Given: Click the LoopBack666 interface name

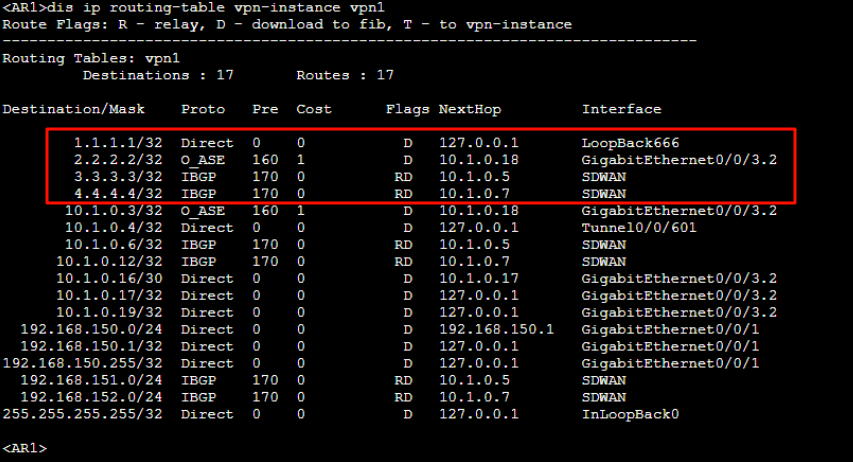Looking at the screenshot, I should pos(631,143).
